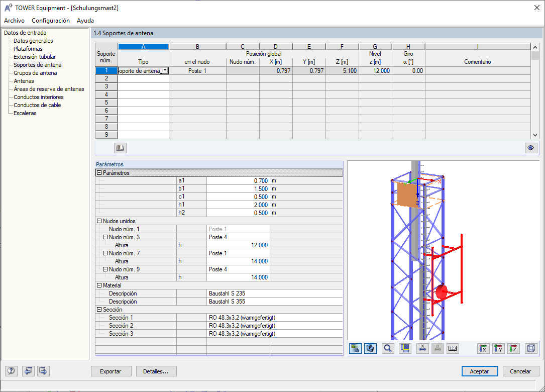Screen dimensions: 545x392
Task: Go to next input window arrow icon
Action: [x=43, y=371]
